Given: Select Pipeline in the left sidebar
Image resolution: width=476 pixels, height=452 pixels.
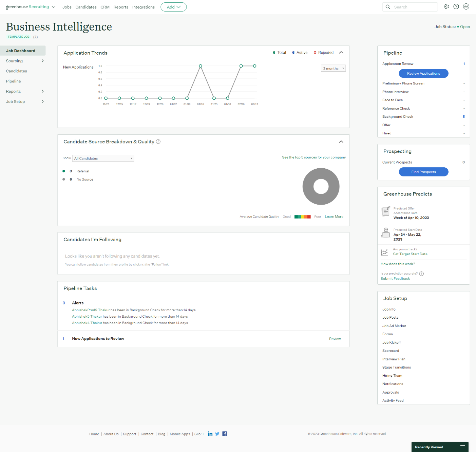Looking at the screenshot, I should click(13, 81).
